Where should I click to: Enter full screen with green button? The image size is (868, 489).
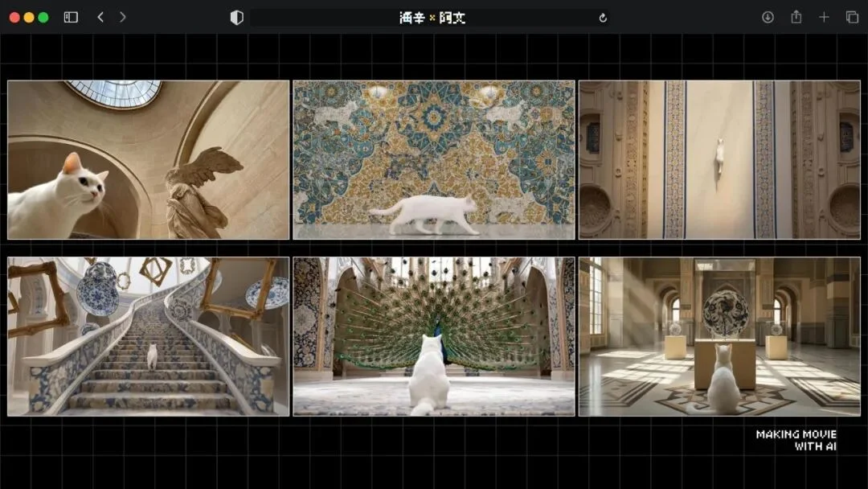click(x=43, y=17)
